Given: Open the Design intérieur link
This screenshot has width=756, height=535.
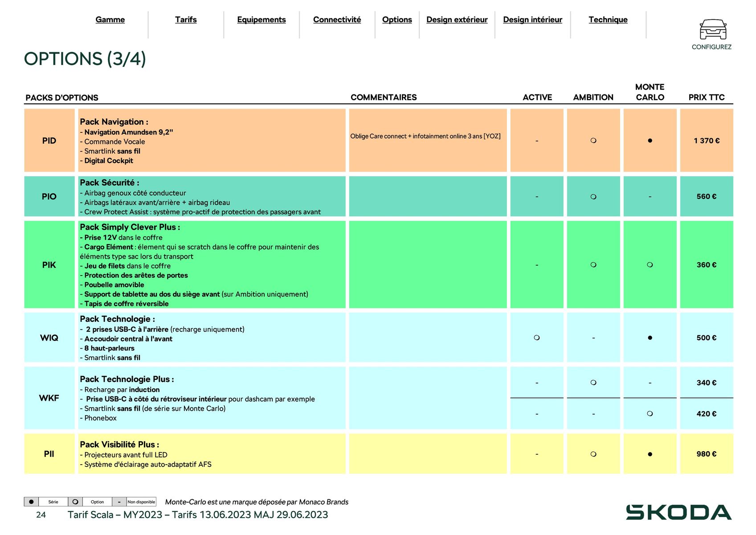Looking at the screenshot, I should (x=533, y=20).
